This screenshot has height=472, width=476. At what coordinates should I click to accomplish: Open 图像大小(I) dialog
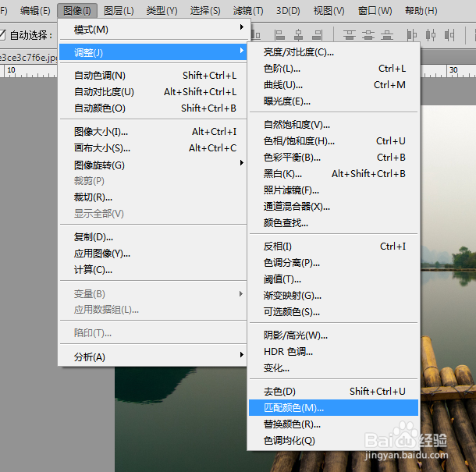153,131
